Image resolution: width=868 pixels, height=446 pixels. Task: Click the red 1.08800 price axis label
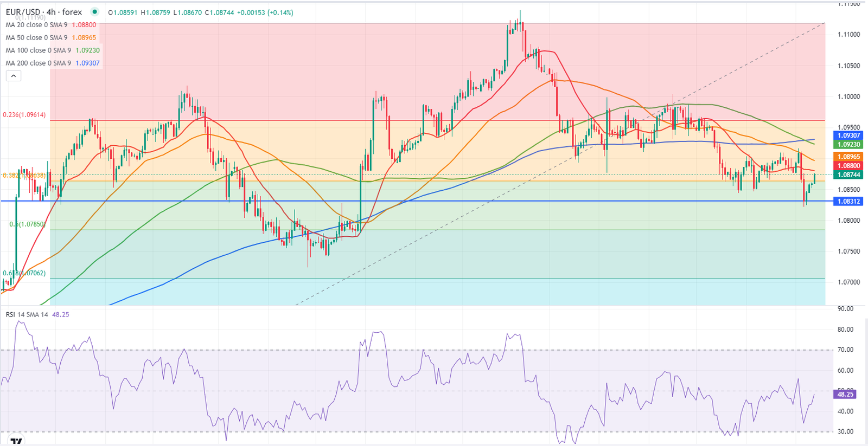pos(848,166)
